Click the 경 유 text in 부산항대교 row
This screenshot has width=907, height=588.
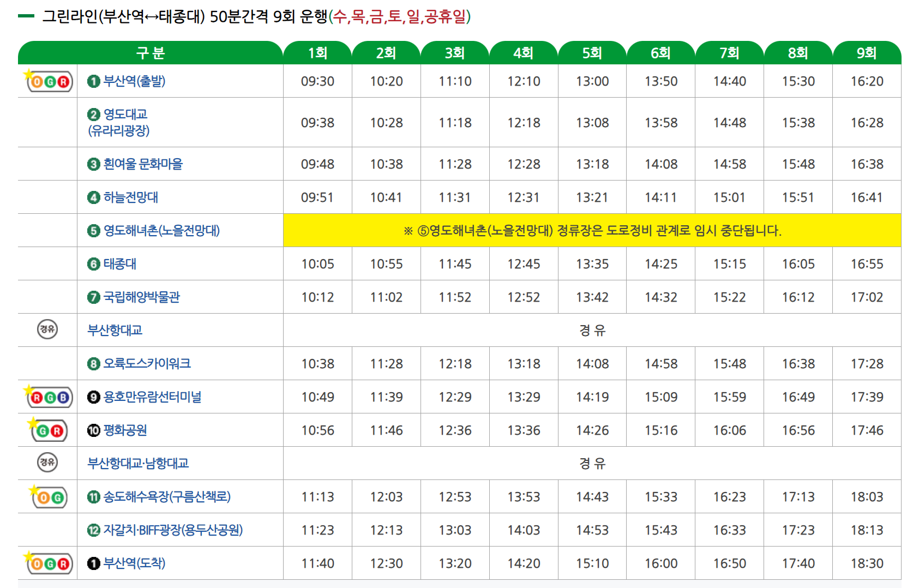tap(592, 330)
